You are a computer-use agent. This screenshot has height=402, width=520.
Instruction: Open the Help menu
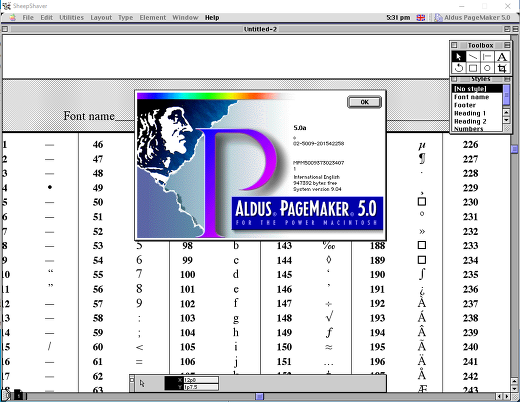pyautogui.click(x=212, y=18)
